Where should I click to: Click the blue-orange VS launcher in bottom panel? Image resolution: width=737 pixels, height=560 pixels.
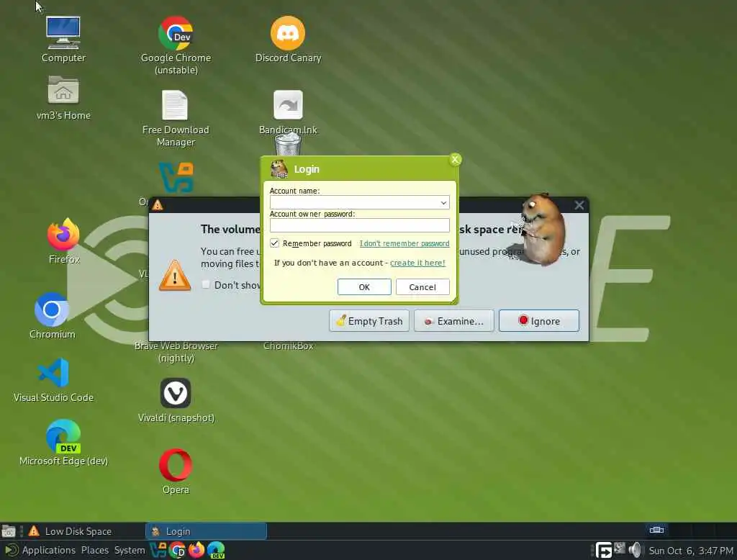(158, 550)
